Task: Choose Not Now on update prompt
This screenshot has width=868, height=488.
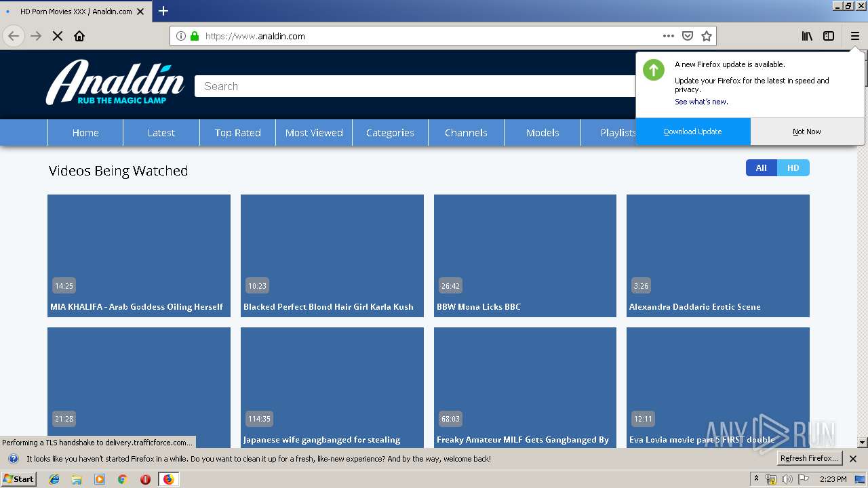Action: (x=807, y=131)
